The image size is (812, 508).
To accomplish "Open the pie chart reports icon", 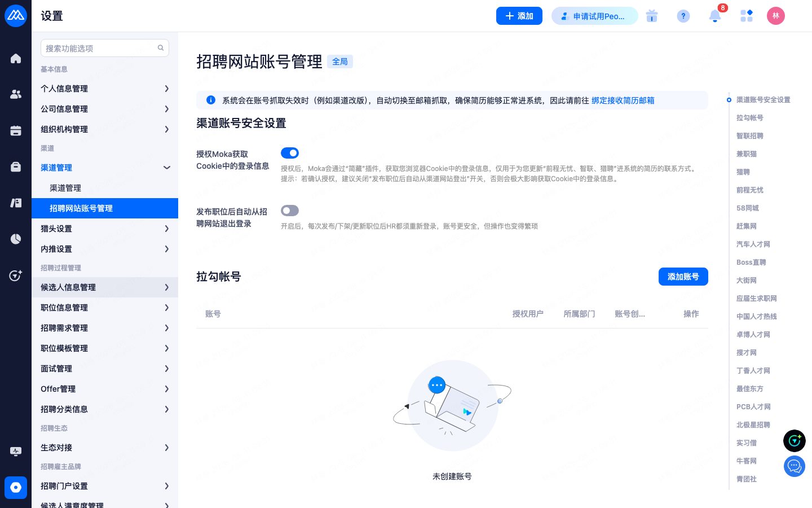I will point(16,239).
